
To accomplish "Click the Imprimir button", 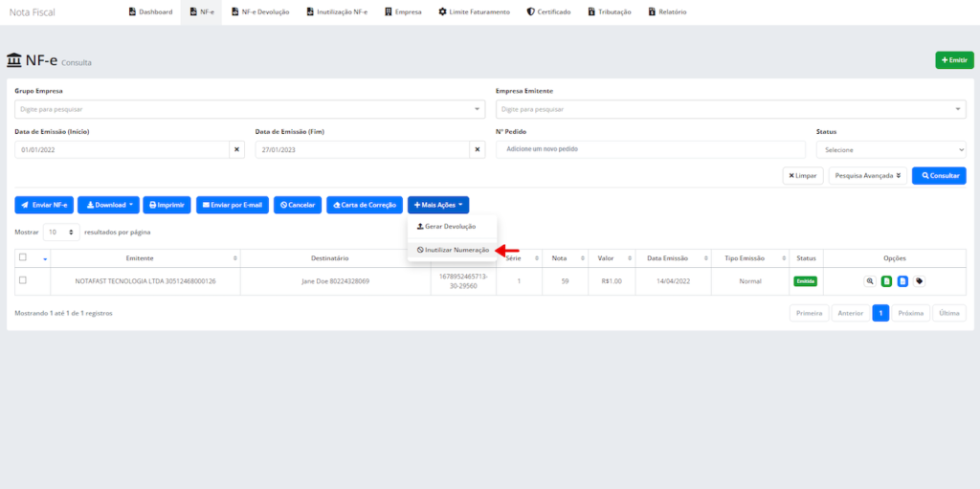I will 167,205.
